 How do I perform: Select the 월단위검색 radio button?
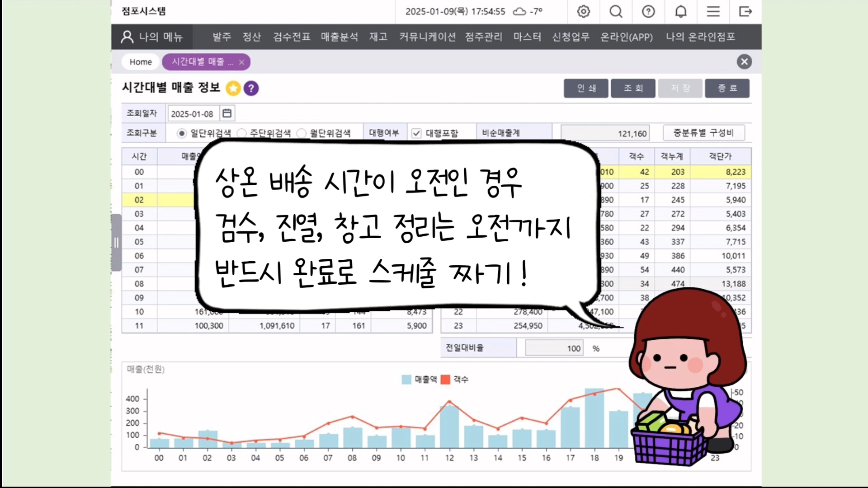pos(301,133)
